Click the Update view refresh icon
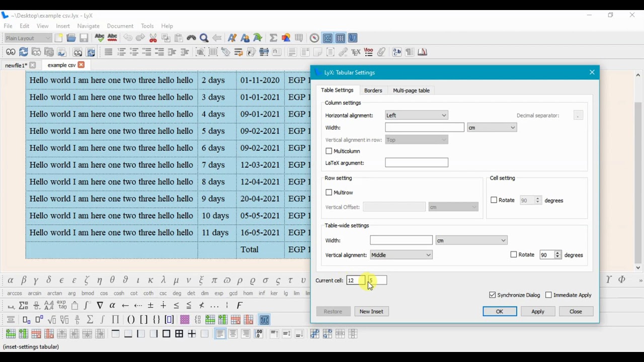Image resolution: width=644 pixels, height=362 pixels. click(24, 52)
